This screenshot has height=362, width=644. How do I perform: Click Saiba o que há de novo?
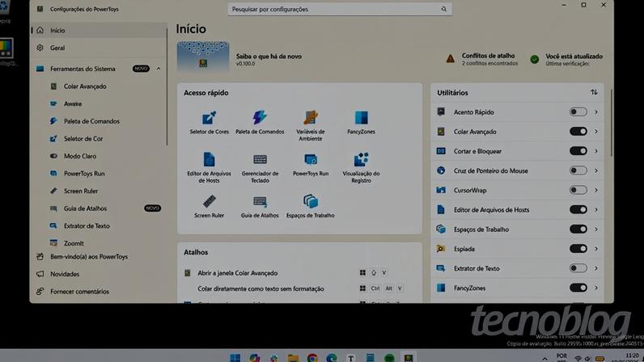pos(269,57)
